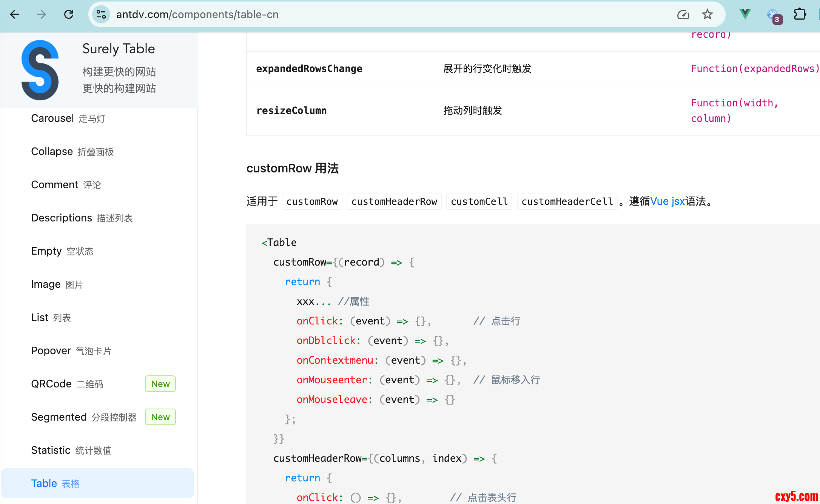Click the address bar URL field

[378, 14]
